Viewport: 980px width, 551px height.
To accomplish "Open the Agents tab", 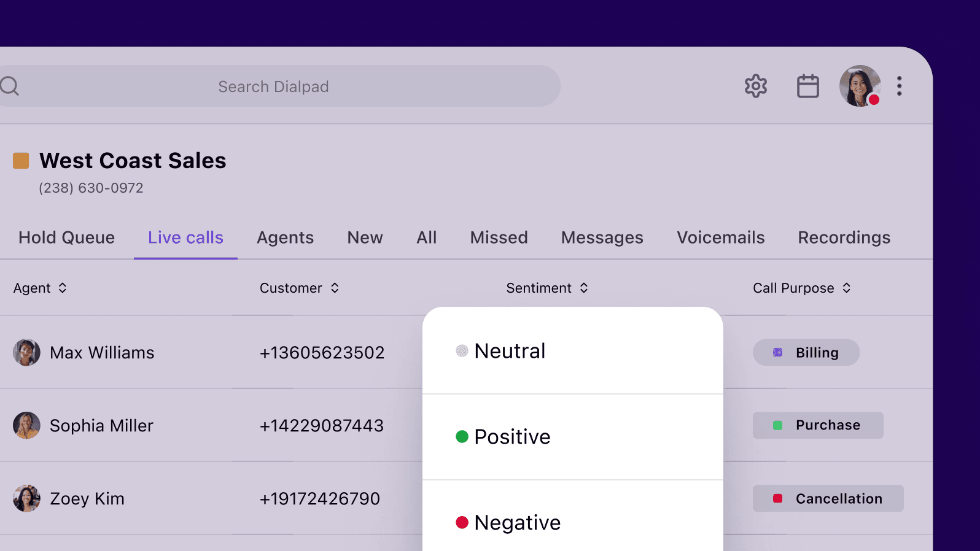I will 285,237.
